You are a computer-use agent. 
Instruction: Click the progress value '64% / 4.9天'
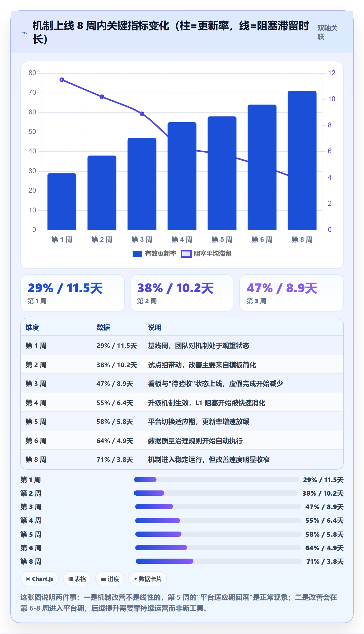324,548
